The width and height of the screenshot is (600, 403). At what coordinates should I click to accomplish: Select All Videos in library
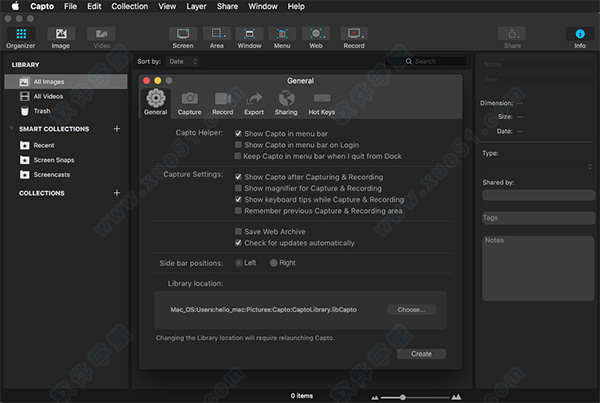coord(66,96)
